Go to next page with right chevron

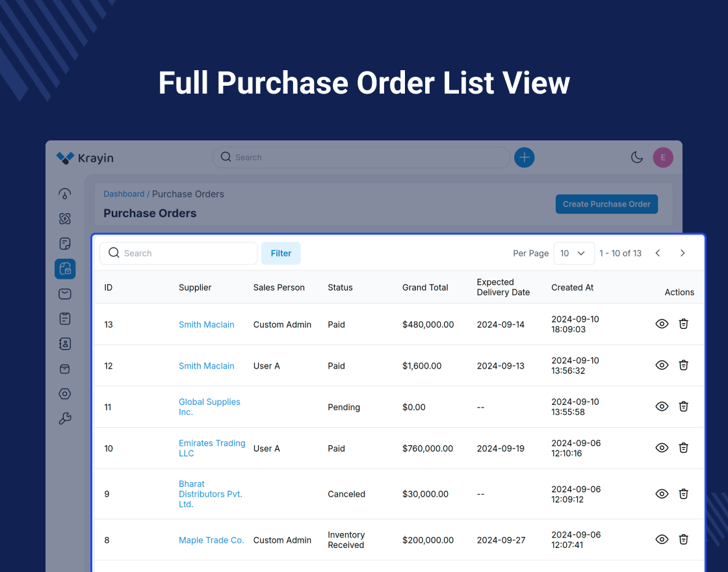point(682,253)
